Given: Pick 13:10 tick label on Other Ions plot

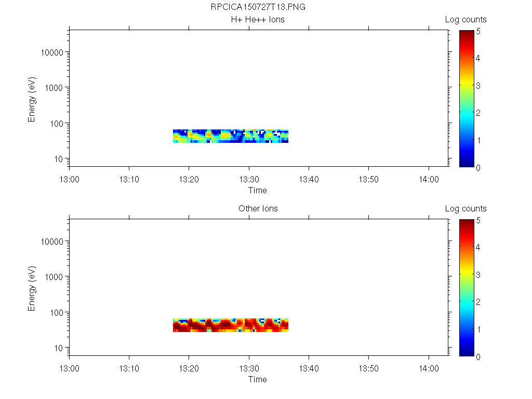Looking at the screenshot, I should tap(129, 368).
